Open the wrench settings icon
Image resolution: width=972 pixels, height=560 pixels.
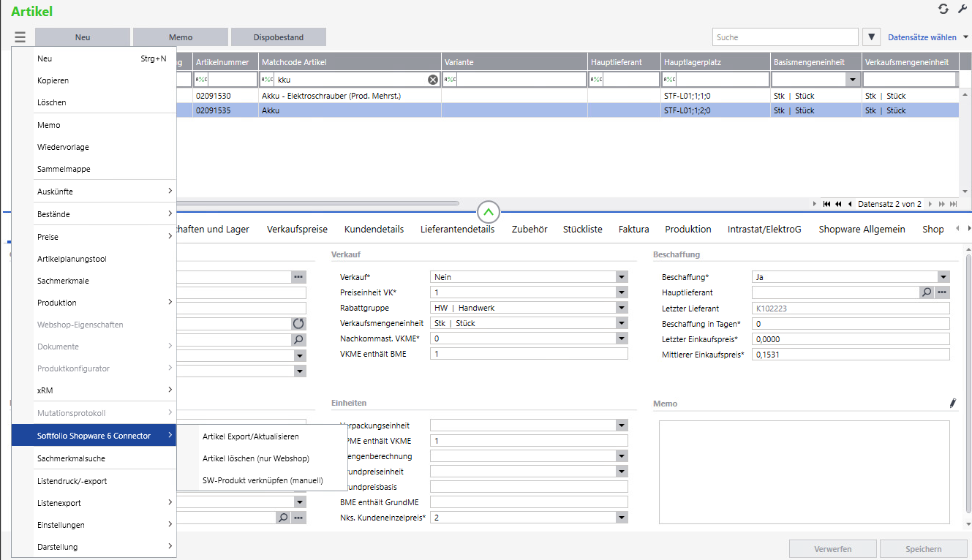tap(962, 9)
